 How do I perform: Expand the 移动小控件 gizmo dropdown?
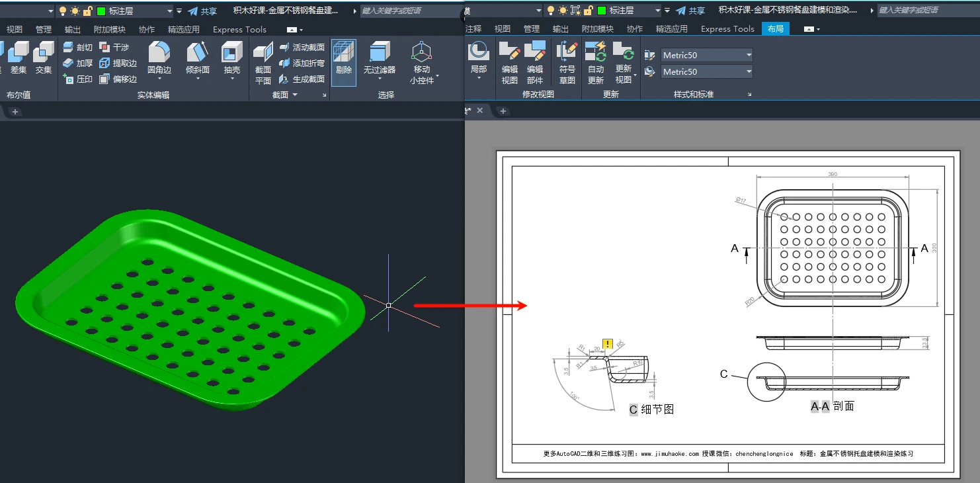coord(437,76)
